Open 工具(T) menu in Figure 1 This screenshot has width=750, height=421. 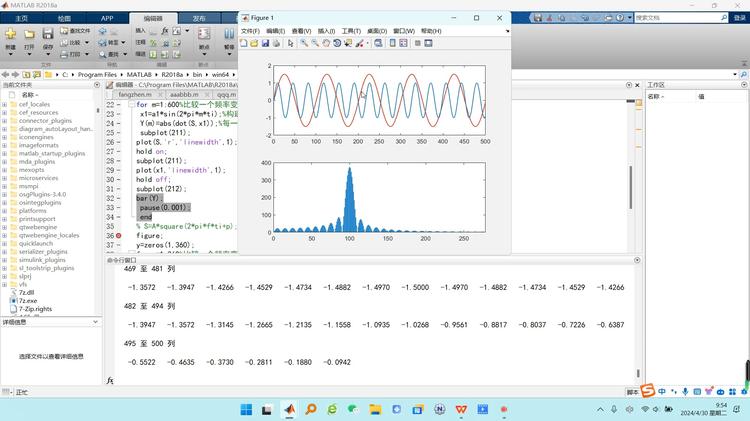(351, 31)
